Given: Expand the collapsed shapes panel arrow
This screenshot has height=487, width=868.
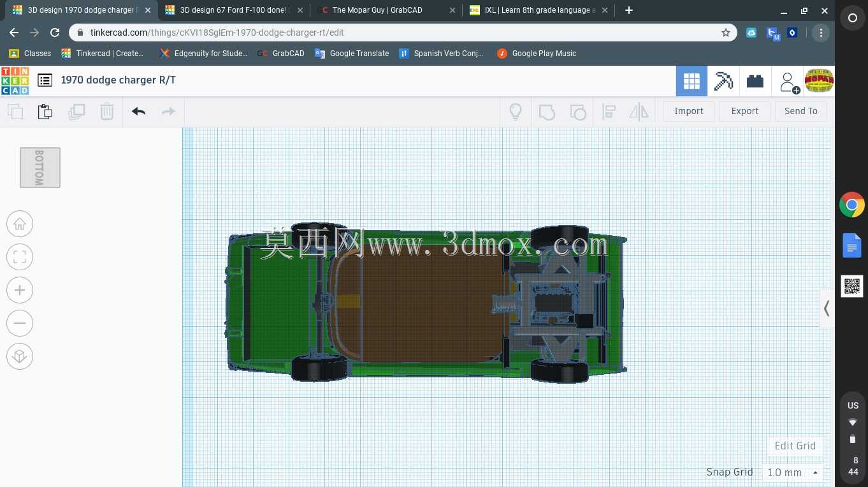Looking at the screenshot, I should [827, 309].
